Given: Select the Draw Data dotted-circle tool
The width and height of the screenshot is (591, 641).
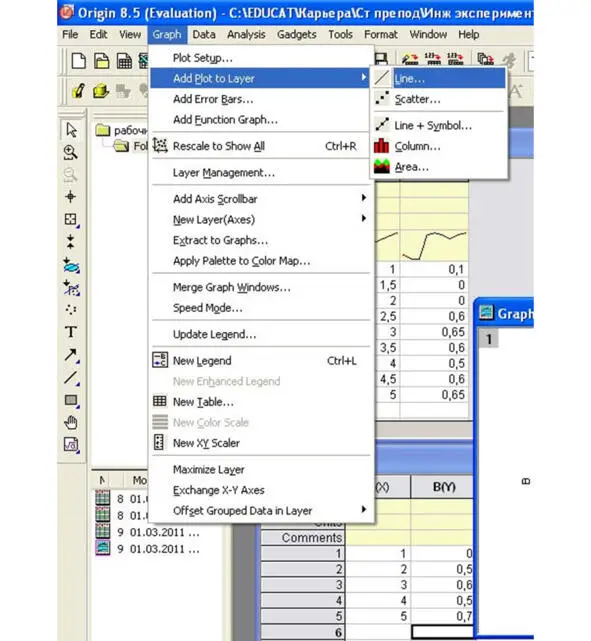Looking at the screenshot, I should pos(71,309).
